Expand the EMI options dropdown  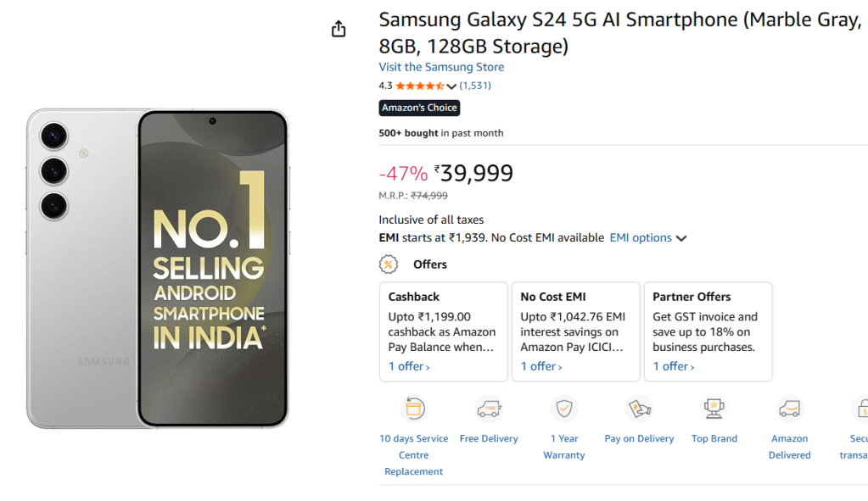648,238
